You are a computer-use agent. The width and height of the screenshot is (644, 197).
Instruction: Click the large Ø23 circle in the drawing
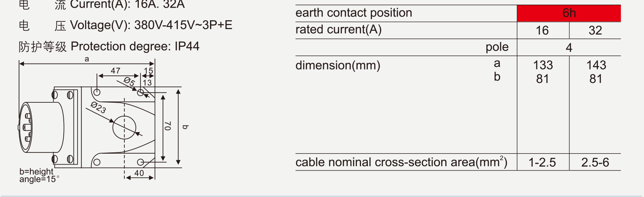pyautogui.click(x=124, y=127)
